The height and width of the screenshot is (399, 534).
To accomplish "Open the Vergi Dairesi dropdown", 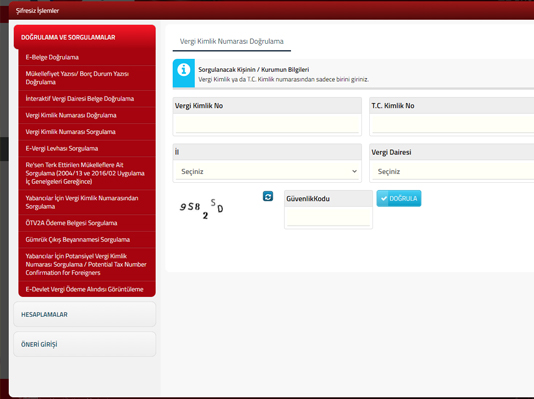I will tap(453, 171).
